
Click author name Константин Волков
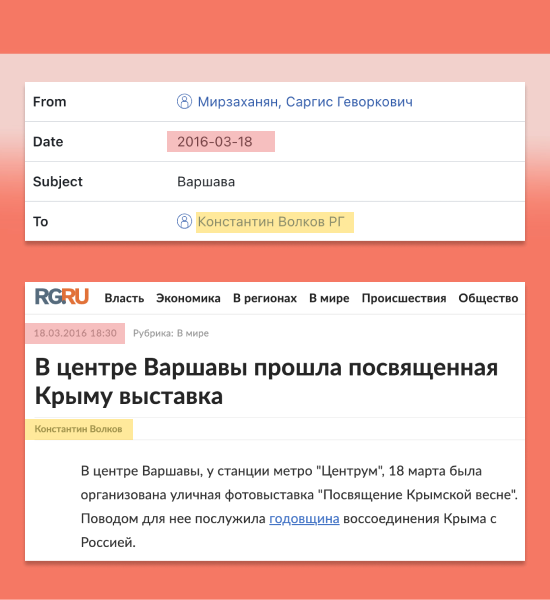pos(78,429)
